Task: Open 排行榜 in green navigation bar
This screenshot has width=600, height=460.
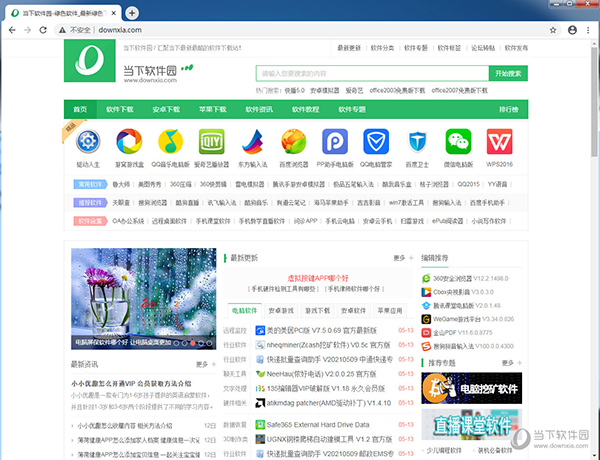Action: 509,109
